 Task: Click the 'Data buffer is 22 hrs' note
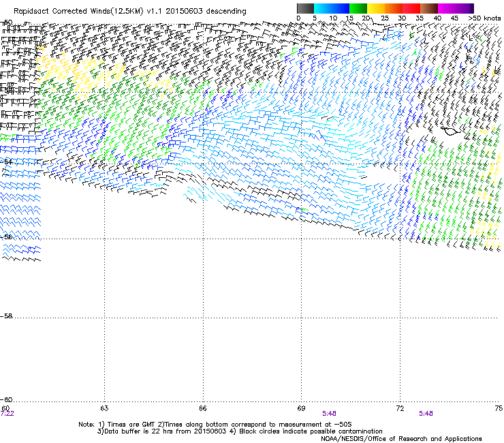240,431
